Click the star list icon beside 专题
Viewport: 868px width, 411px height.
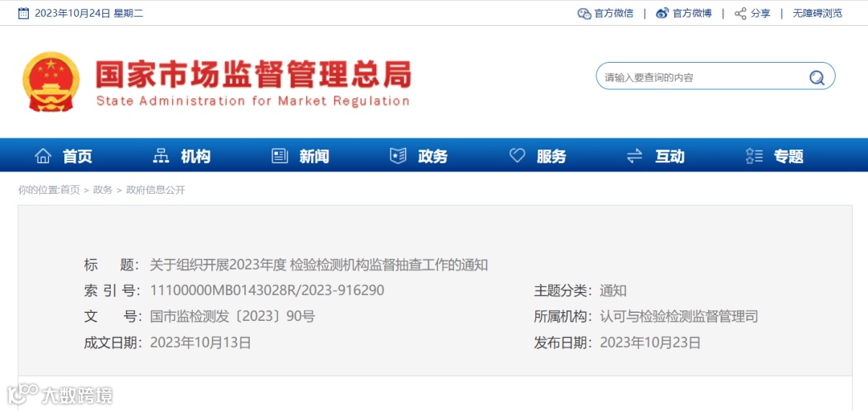click(754, 156)
